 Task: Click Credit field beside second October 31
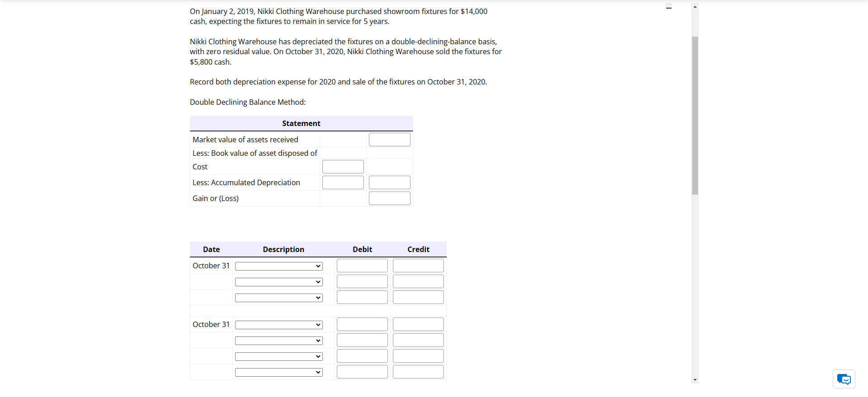418,324
